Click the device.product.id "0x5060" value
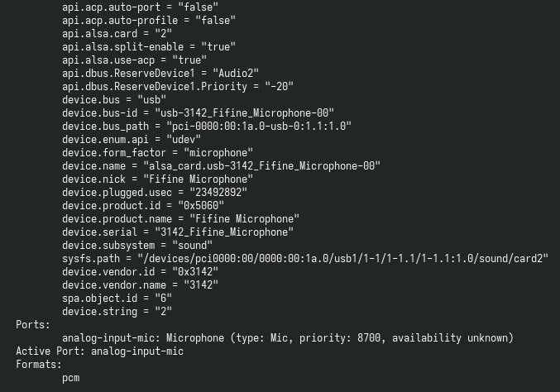The image size is (560, 392). (201, 205)
